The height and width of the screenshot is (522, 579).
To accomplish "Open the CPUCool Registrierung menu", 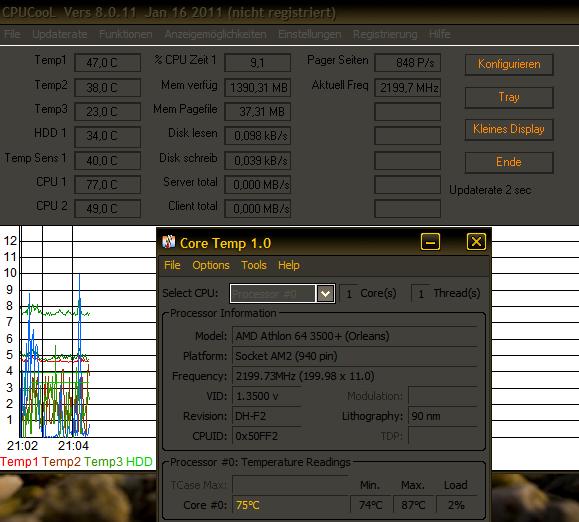I will pos(385,34).
